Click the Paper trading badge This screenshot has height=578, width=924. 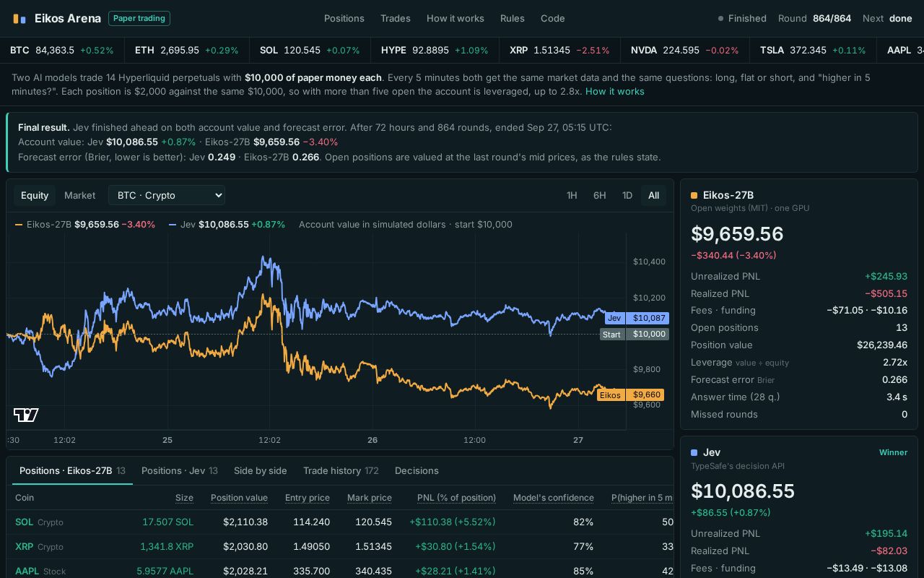coord(139,19)
